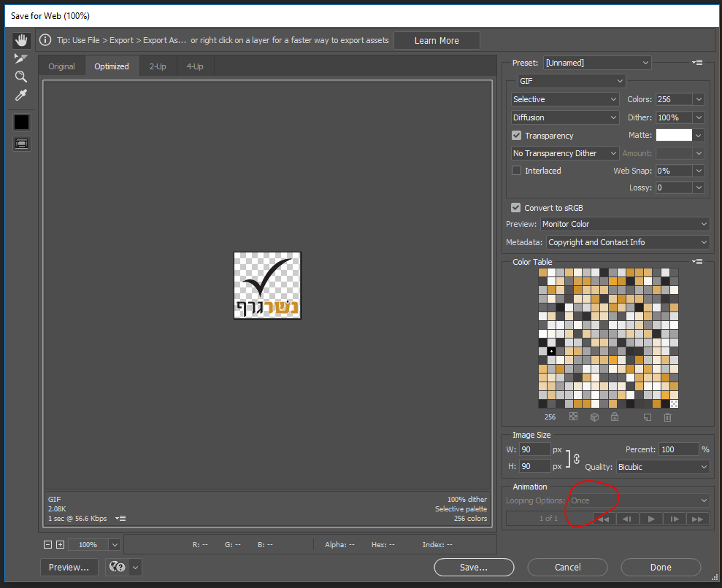Screen dimensions: 722x588
Task: Open the Quality Bicubic dropdown
Action: (x=663, y=467)
